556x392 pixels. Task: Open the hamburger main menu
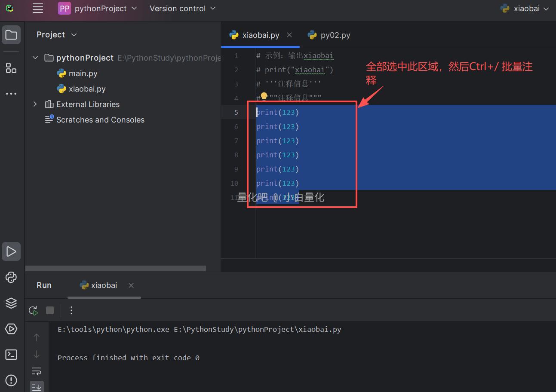coord(38,8)
